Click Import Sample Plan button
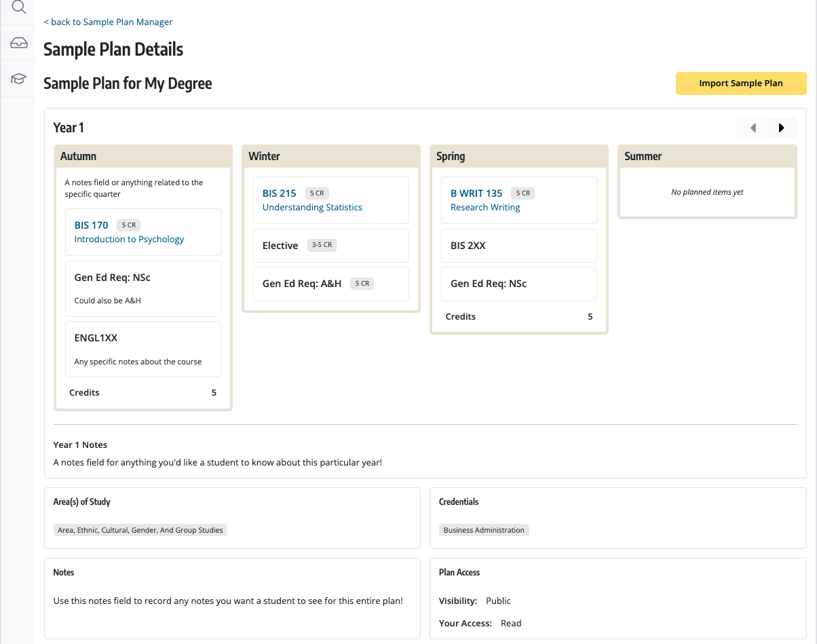This screenshot has width=817, height=644. click(x=741, y=83)
